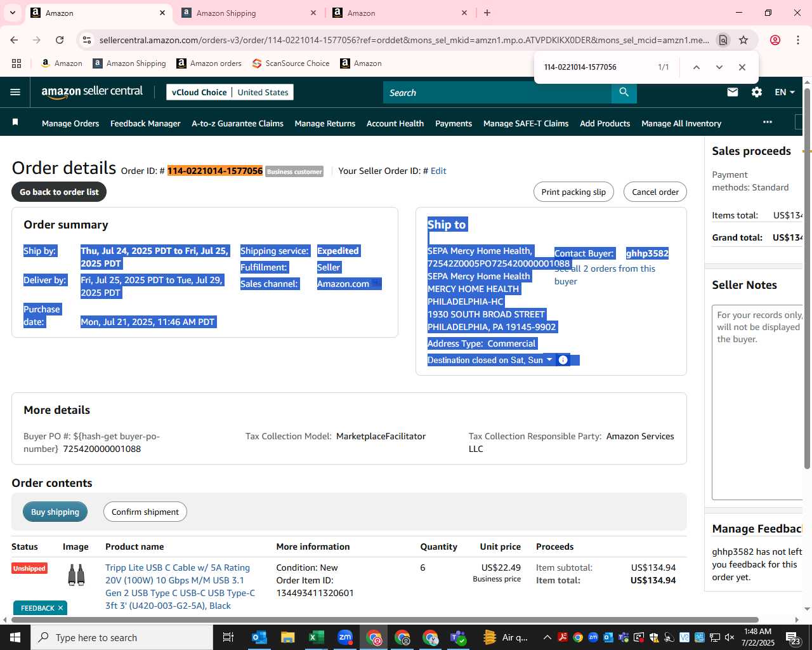Open the See all 2 orders from this buyer link
The width and height of the screenshot is (812, 650).
click(x=605, y=275)
